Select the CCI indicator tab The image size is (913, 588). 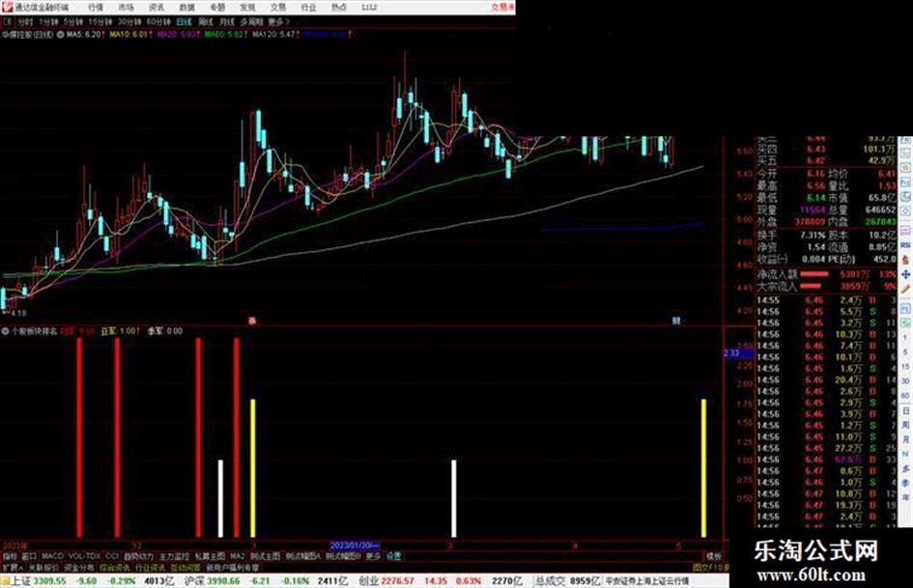click(112, 556)
